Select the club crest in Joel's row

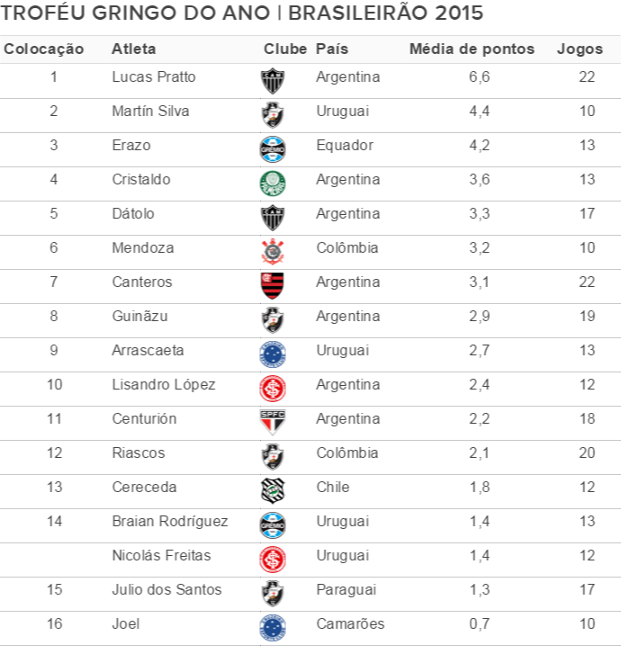point(272,627)
